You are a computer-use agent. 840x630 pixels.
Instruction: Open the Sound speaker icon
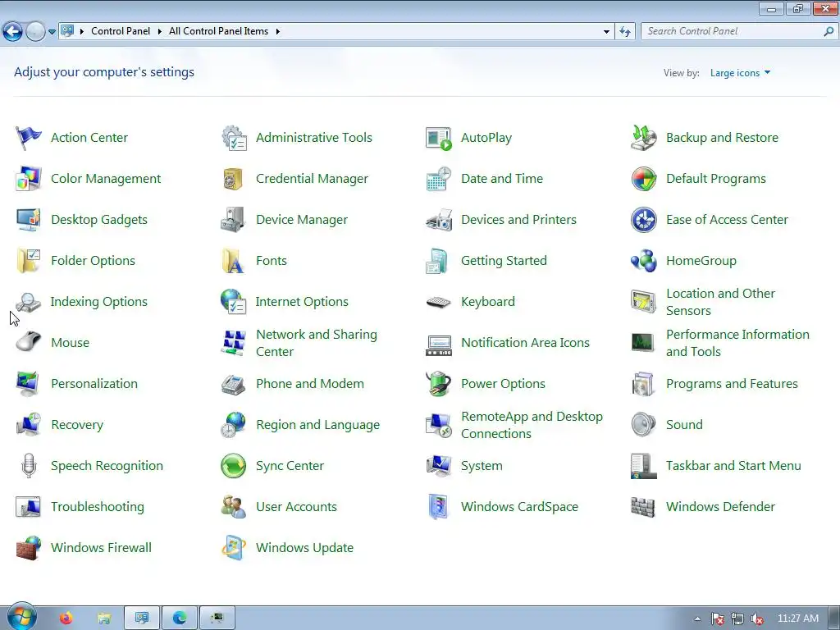(x=643, y=424)
